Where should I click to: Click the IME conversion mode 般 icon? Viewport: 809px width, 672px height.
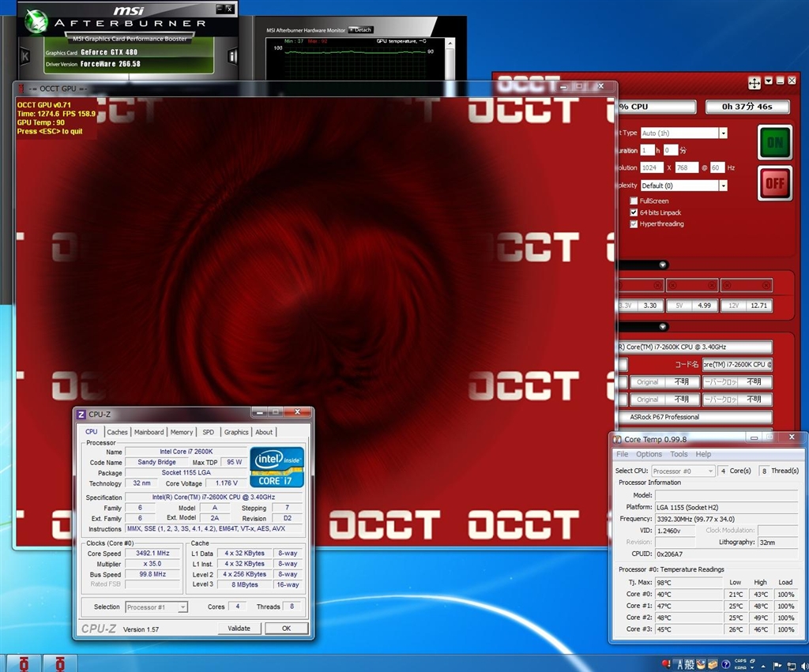(689, 665)
